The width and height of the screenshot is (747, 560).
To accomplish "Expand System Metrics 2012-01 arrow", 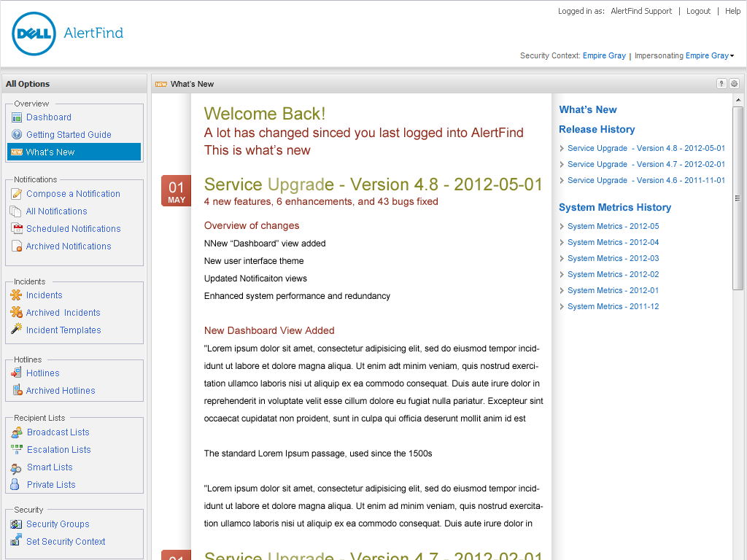I will tap(562, 291).
